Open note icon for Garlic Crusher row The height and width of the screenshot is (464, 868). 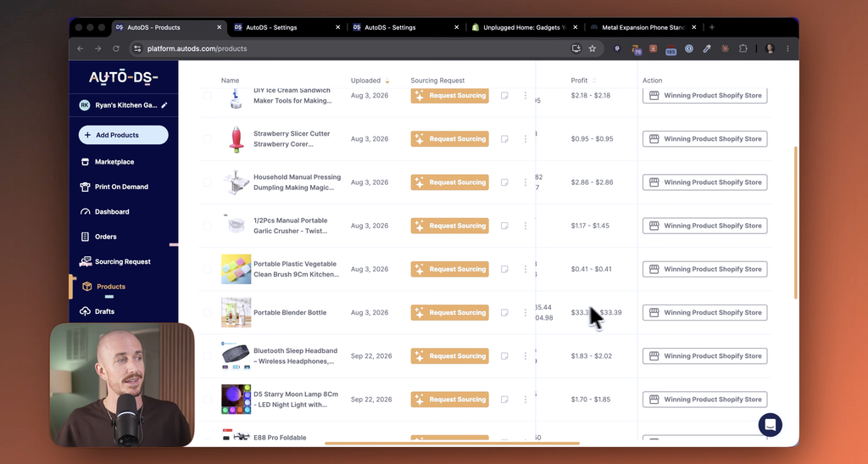(504, 226)
